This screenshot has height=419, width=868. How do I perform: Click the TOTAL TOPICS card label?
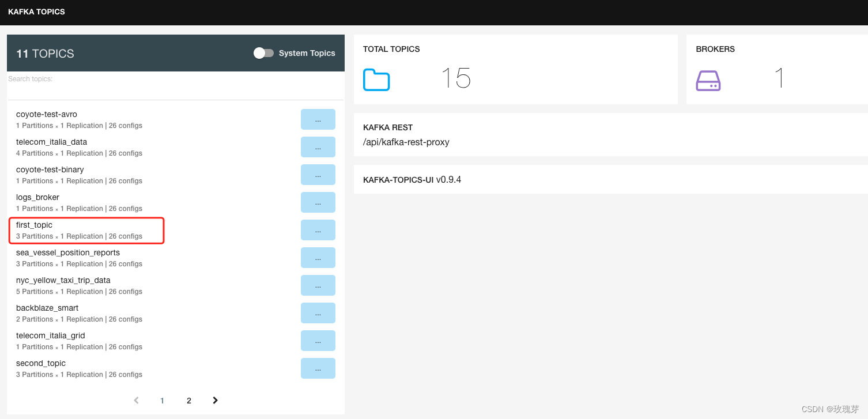click(391, 49)
